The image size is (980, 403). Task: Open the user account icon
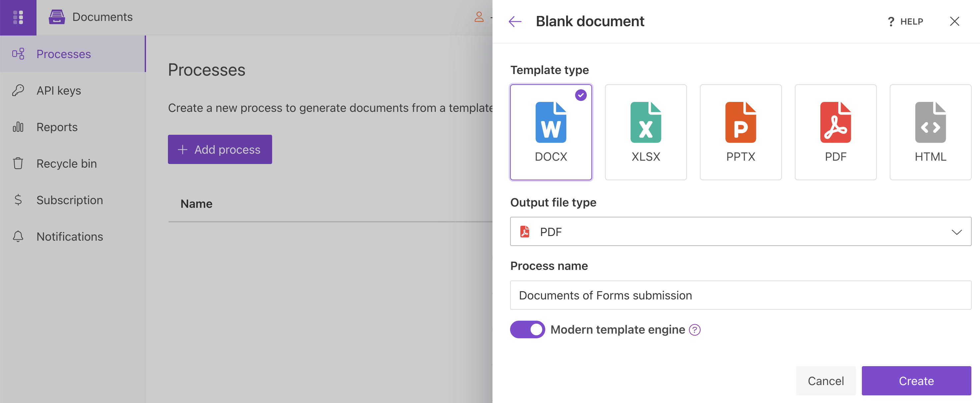coord(479,17)
